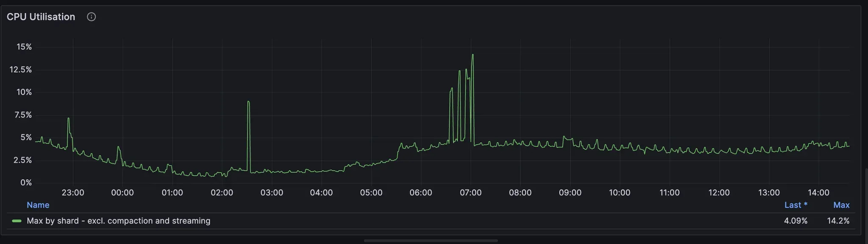Click the horizontal scrollbar below the panel
868x244 pixels.
431,241
